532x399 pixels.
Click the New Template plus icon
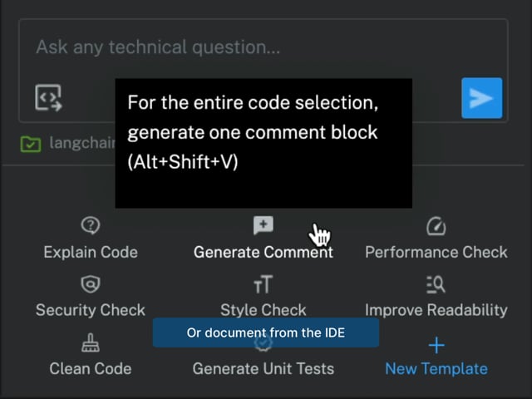click(436, 344)
